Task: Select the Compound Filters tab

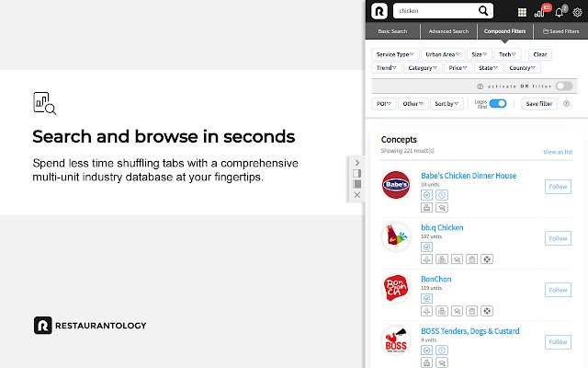Action: click(x=504, y=31)
